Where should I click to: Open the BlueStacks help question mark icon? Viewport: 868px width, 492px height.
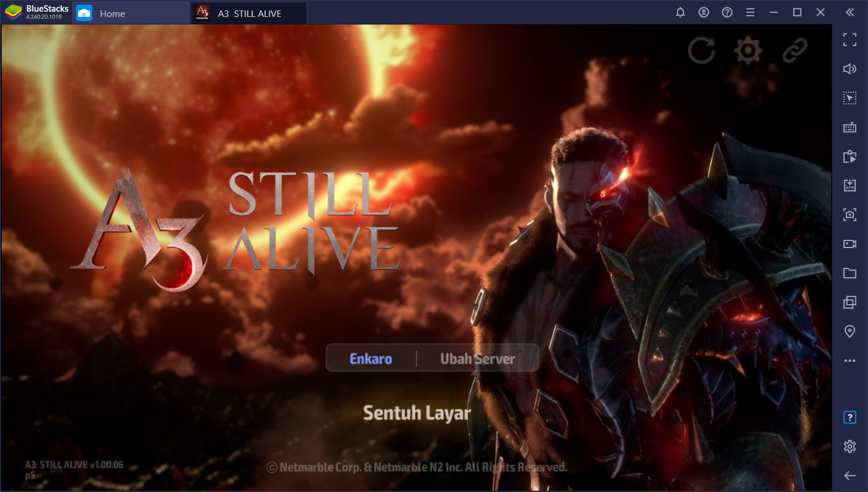727,12
